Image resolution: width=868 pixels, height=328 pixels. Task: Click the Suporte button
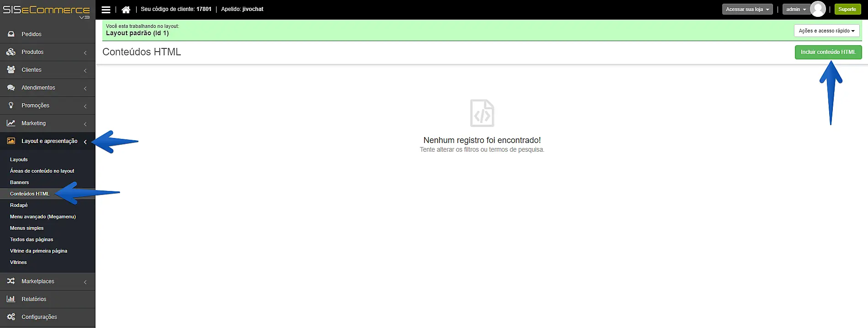pyautogui.click(x=847, y=9)
